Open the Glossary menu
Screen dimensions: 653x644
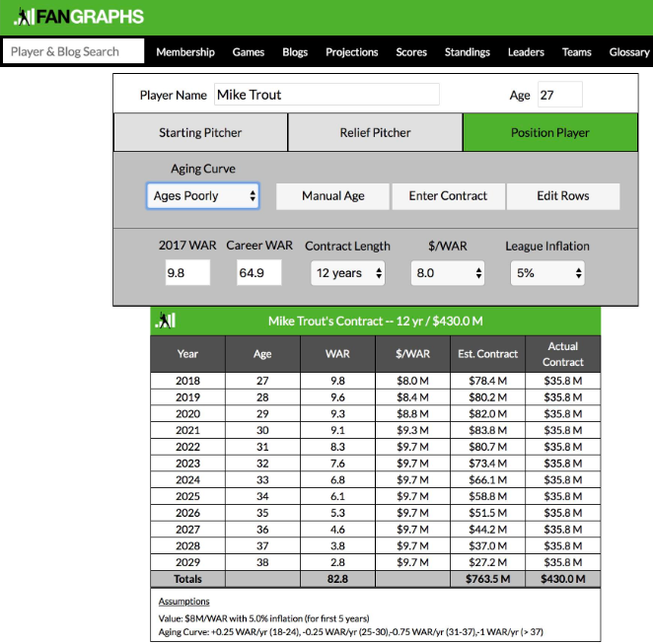(629, 52)
